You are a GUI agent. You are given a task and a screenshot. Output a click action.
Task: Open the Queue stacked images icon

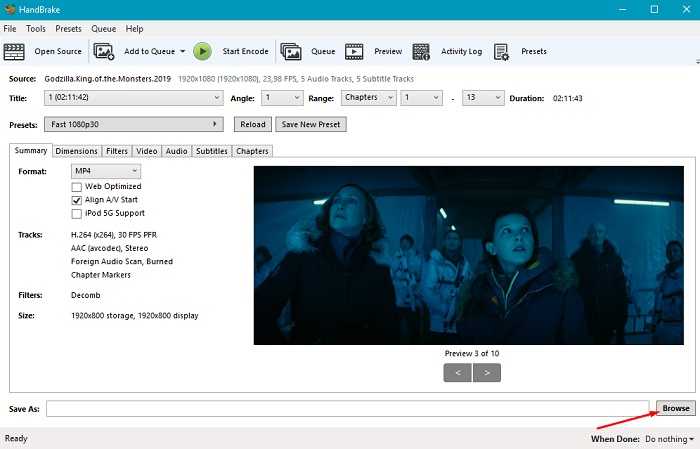(x=291, y=52)
